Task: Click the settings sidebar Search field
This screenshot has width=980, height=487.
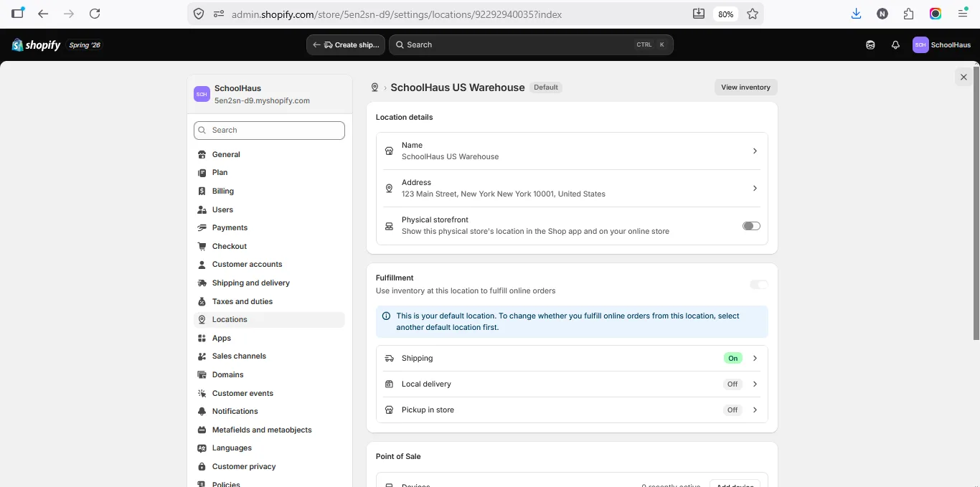Action: click(269, 131)
